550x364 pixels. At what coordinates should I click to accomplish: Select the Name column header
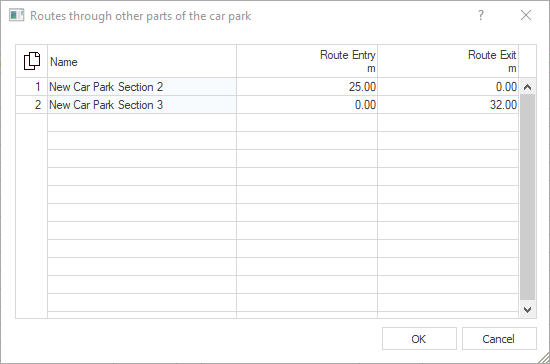142,61
